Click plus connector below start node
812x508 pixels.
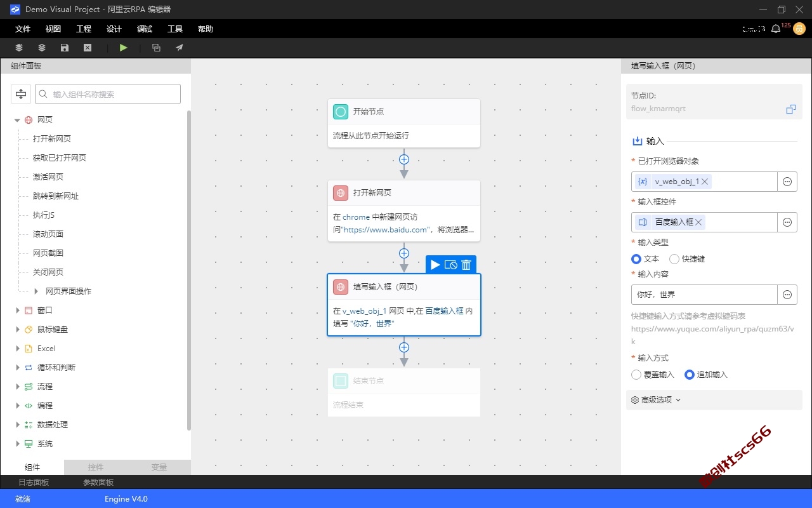pyautogui.click(x=404, y=159)
